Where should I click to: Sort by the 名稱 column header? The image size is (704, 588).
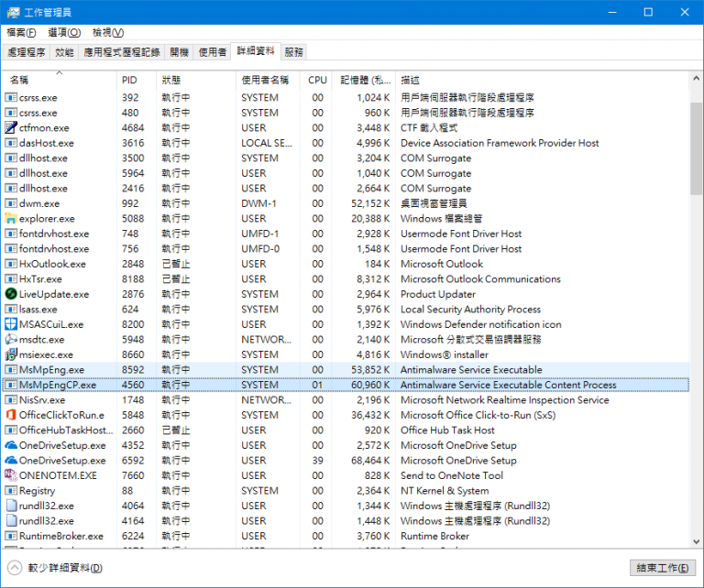[60, 80]
